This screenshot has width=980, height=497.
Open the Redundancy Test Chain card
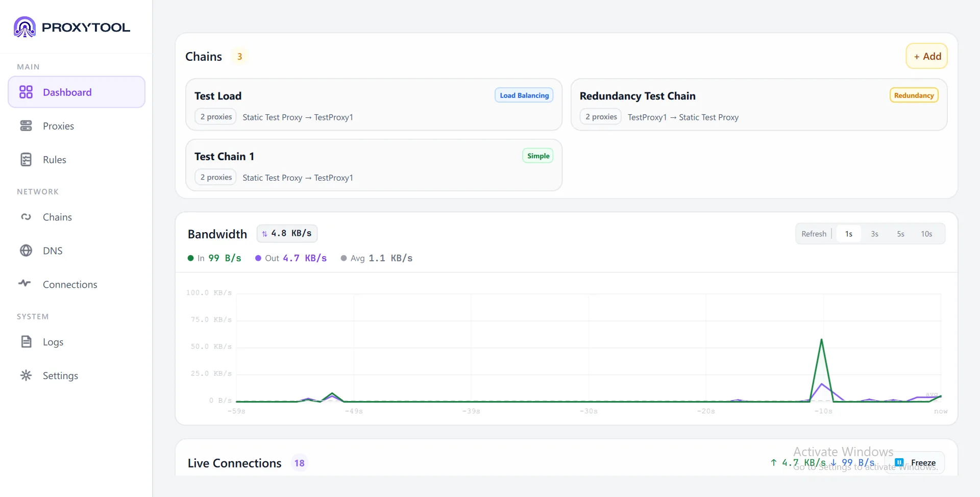coord(759,105)
